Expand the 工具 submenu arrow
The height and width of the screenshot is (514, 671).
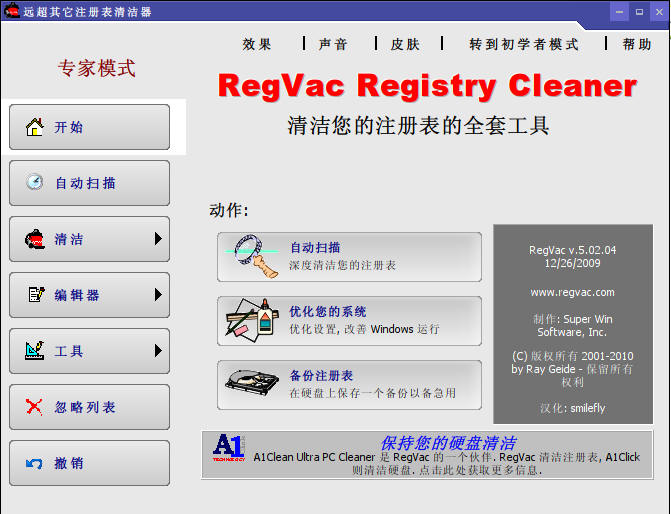point(158,351)
